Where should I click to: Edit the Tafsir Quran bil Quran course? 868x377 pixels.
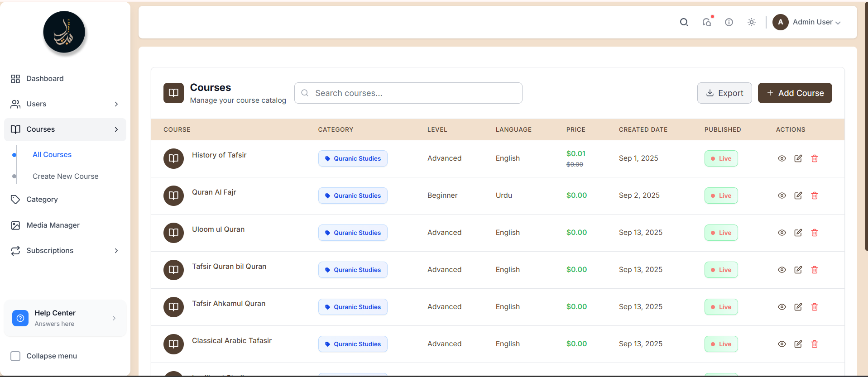tap(798, 270)
